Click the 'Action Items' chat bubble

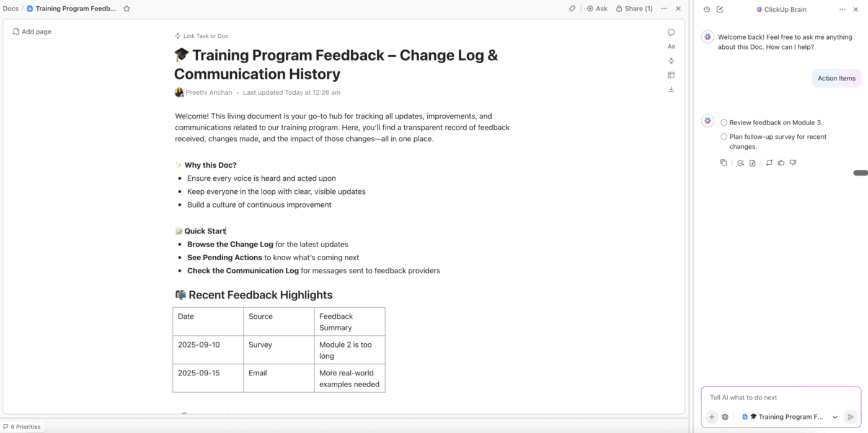(x=836, y=78)
